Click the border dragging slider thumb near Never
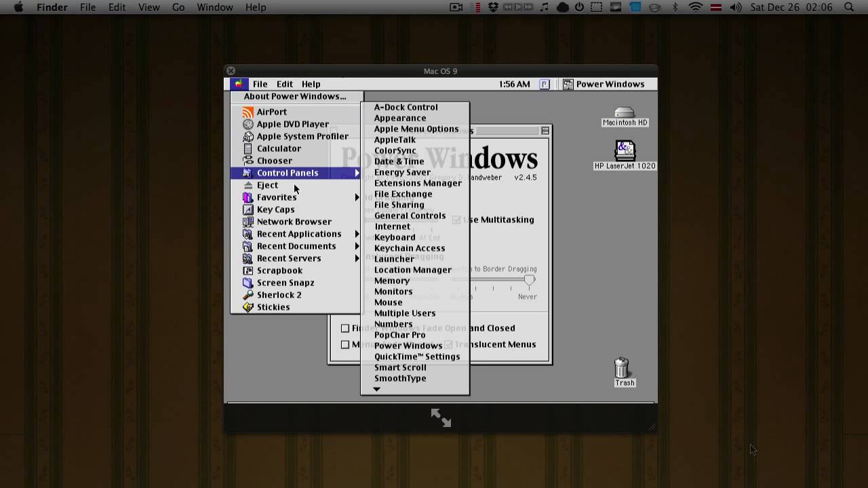 click(529, 281)
